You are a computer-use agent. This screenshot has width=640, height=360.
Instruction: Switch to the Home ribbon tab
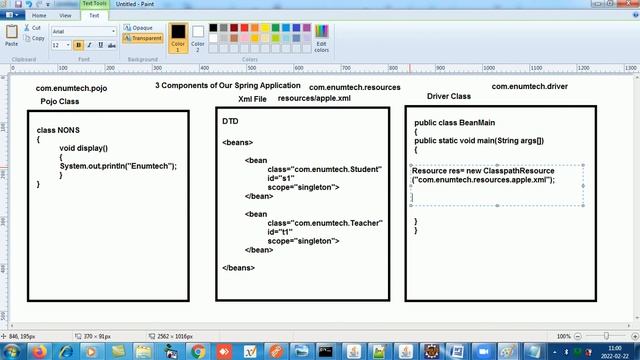39,16
